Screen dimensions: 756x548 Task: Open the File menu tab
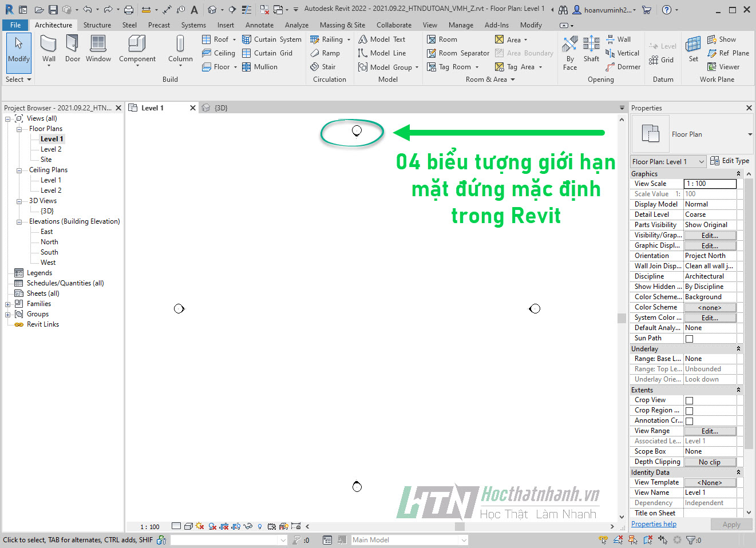coord(15,25)
